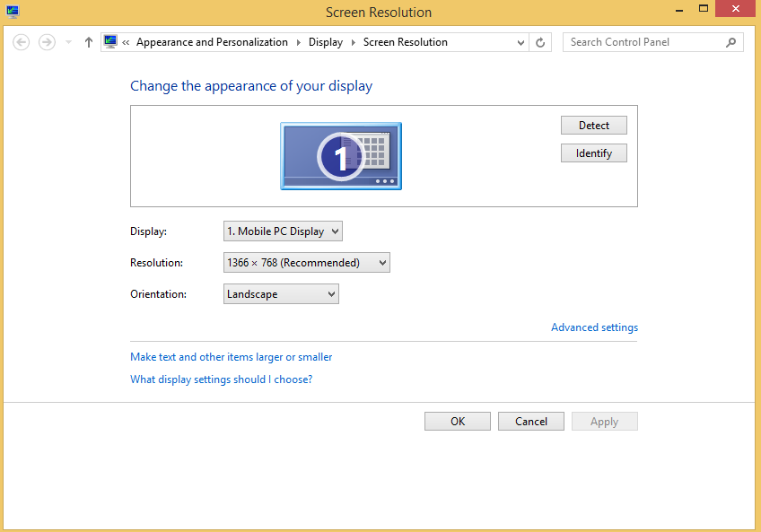Click the search magnifier icon
This screenshot has height=532, width=761.
[x=731, y=42]
